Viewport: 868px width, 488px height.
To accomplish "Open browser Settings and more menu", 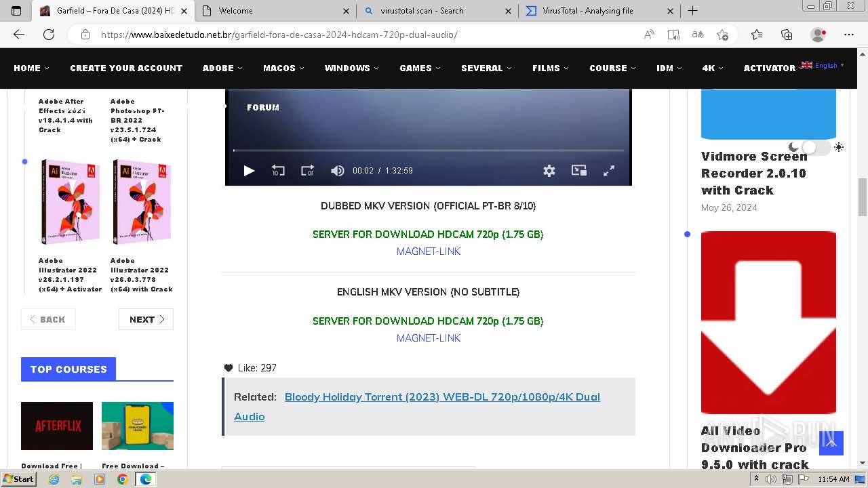I will point(849,35).
